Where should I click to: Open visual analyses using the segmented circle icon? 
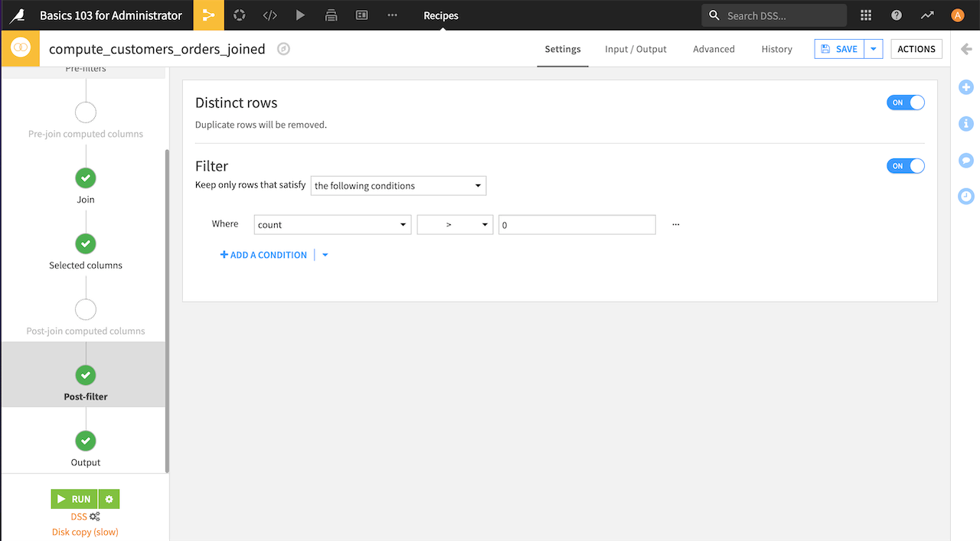pyautogui.click(x=239, y=15)
